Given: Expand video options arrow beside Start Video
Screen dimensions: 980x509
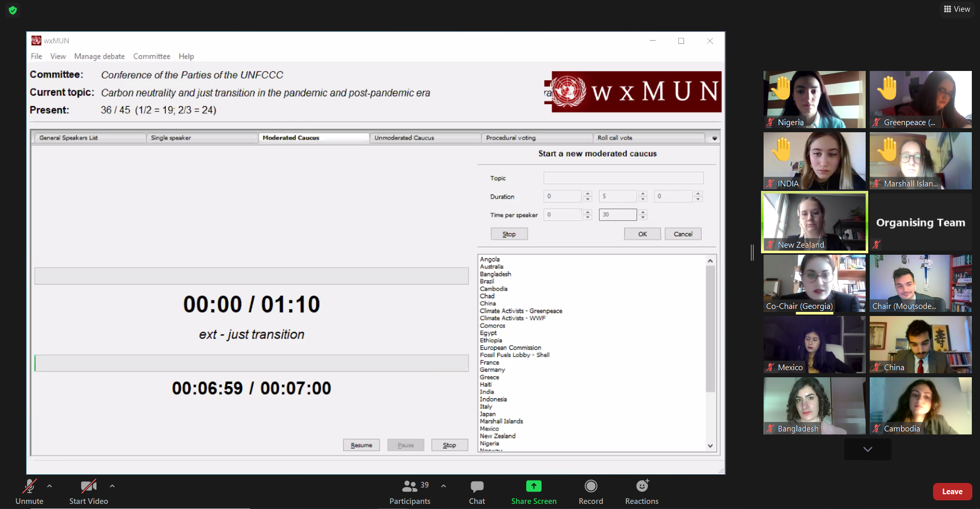Looking at the screenshot, I should click(112, 486).
